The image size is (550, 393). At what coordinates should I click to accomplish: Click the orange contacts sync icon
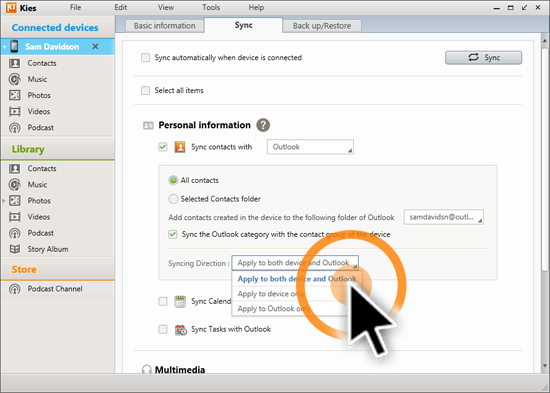pyautogui.click(x=180, y=147)
